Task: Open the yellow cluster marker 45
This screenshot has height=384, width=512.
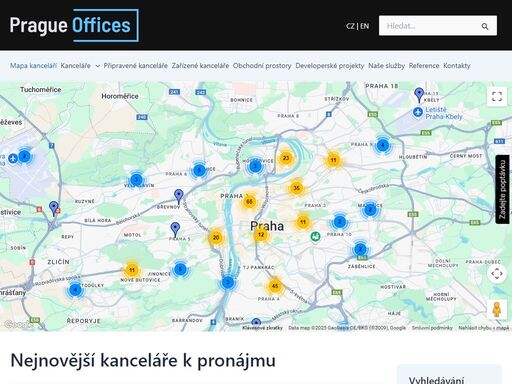Action: pyautogui.click(x=275, y=286)
